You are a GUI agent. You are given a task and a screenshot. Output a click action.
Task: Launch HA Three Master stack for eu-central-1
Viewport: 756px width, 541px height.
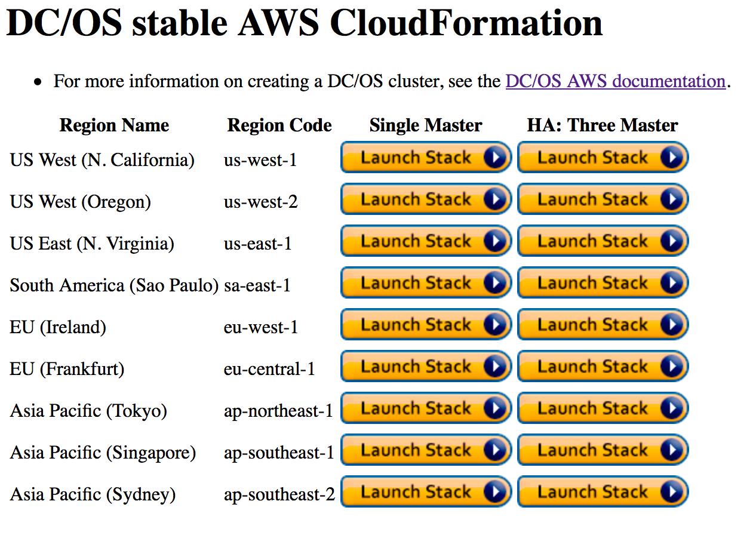click(x=603, y=367)
